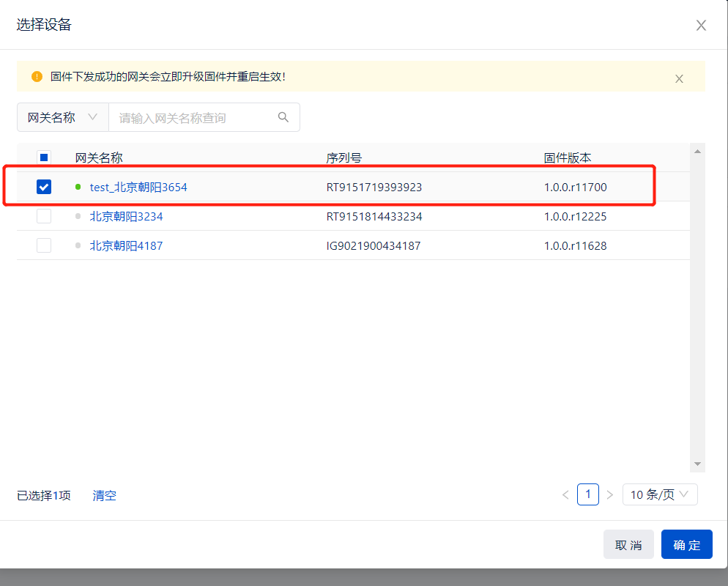Viewport: 728px width, 586px height.
Task: Go to previous page arrow
Action: (565, 495)
